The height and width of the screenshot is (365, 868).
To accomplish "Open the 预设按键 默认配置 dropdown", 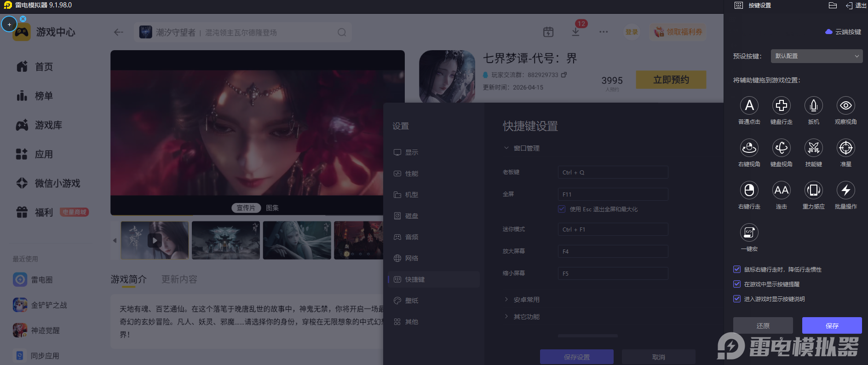I will pyautogui.click(x=817, y=56).
